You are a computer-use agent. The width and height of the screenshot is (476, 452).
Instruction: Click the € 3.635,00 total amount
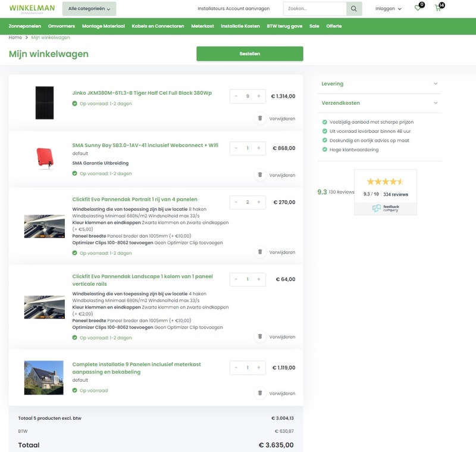pos(276,445)
